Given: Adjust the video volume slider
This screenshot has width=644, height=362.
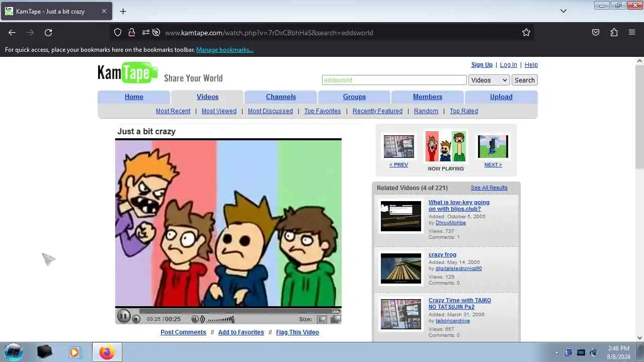Looking at the screenshot, I should [x=220, y=319].
